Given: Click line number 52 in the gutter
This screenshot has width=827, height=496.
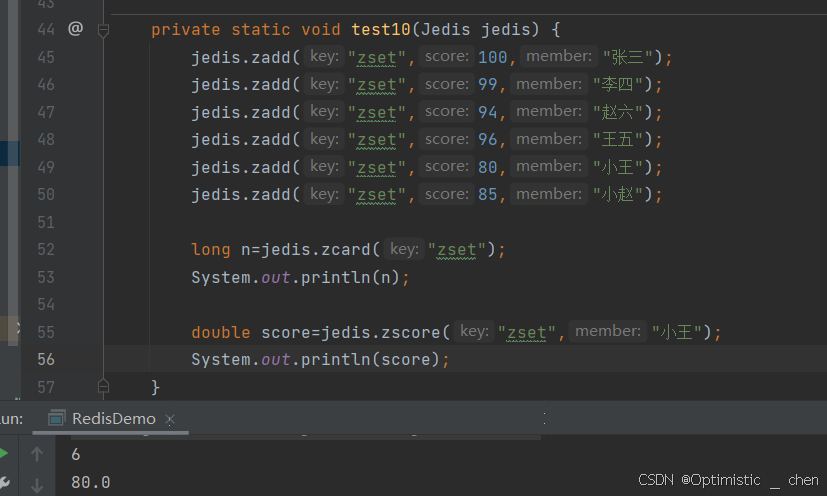Looking at the screenshot, I should (44, 249).
